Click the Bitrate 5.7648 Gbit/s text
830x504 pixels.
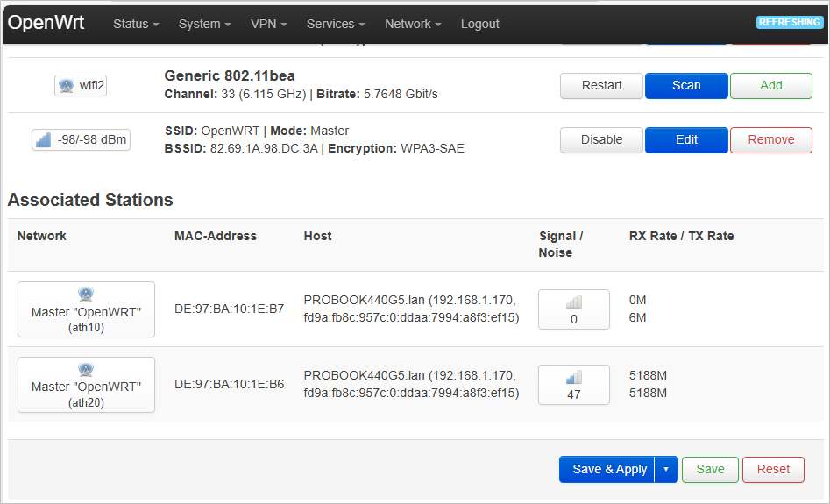[377, 95]
